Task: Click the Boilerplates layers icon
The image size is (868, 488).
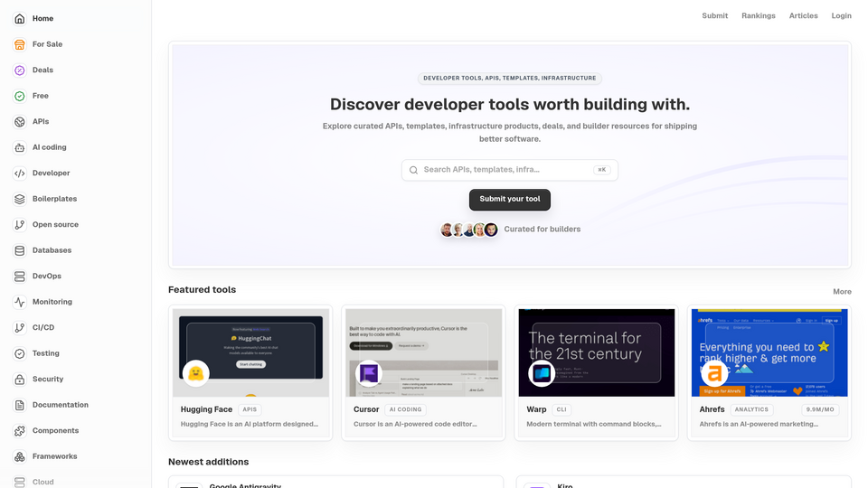Action: coord(19,199)
